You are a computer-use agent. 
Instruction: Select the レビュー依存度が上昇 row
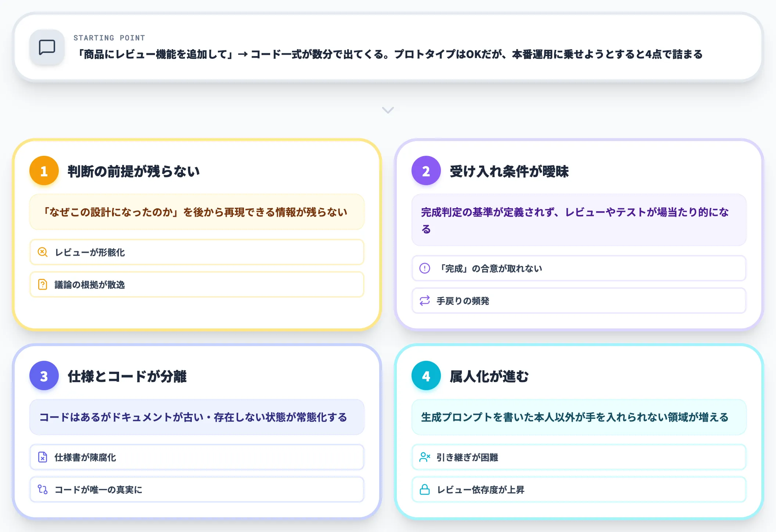click(x=579, y=489)
